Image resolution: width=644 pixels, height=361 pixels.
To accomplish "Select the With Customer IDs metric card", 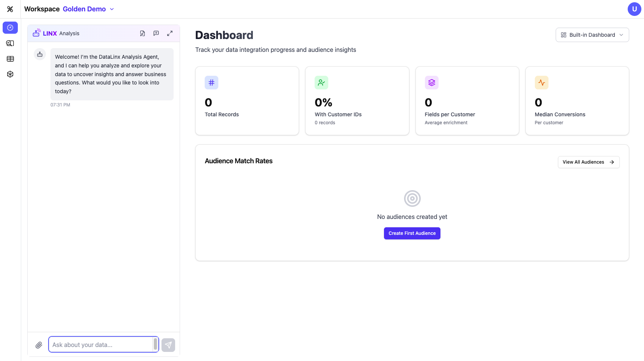I will (x=357, y=101).
